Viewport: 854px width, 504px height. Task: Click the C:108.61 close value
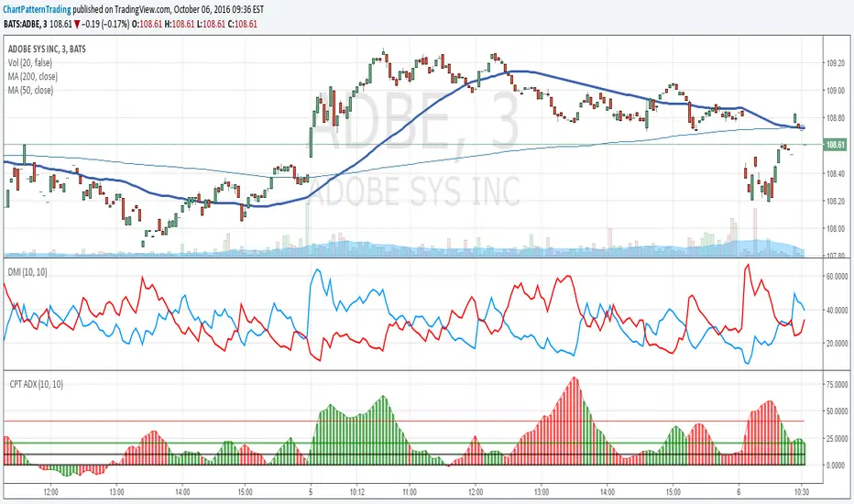[x=243, y=24]
